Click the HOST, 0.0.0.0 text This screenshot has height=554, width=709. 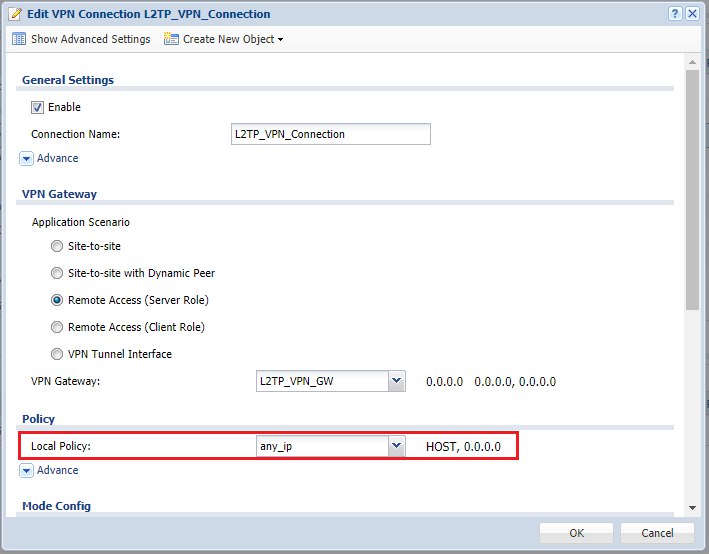coord(463,447)
